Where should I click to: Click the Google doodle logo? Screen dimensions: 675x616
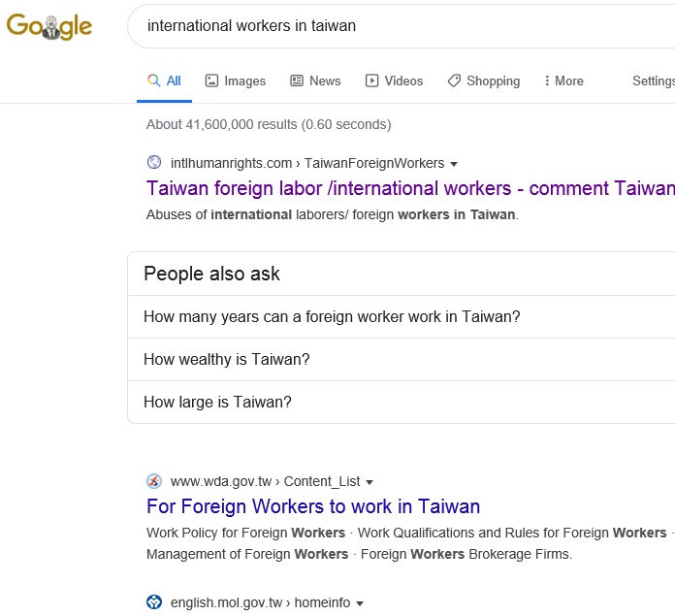point(49,26)
